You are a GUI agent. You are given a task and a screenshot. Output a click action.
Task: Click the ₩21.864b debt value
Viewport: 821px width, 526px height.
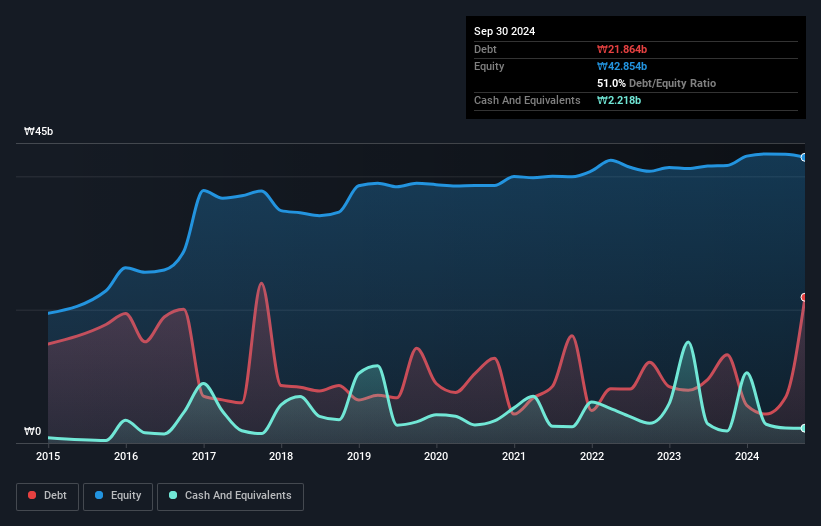point(622,49)
